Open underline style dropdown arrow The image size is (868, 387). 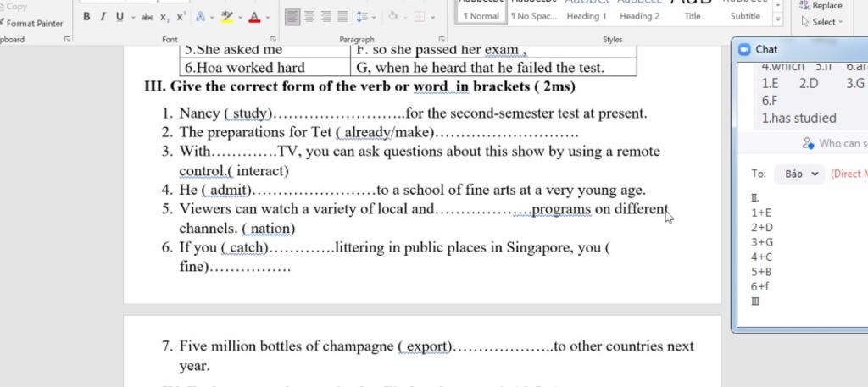point(133,17)
